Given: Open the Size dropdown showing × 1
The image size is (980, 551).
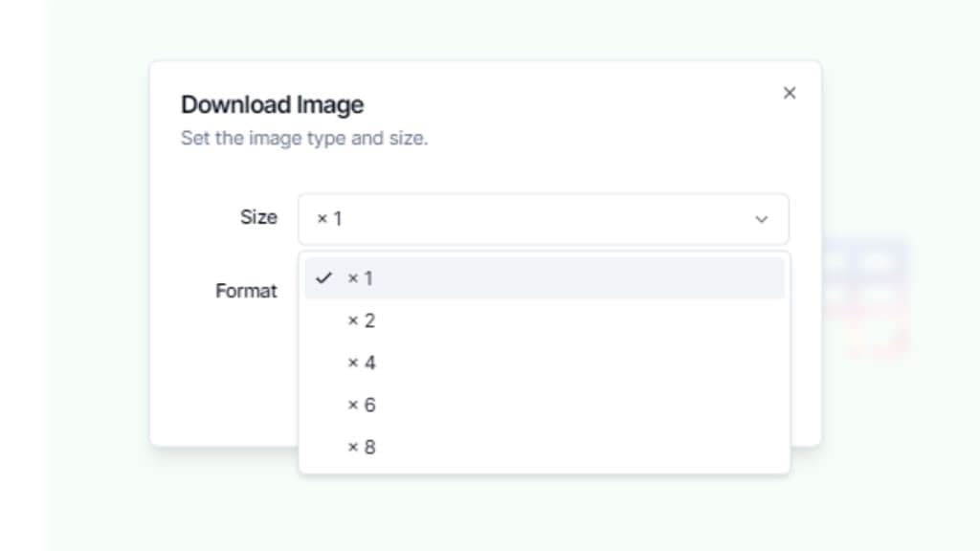Looking at the screenshot, I should 544,219.
